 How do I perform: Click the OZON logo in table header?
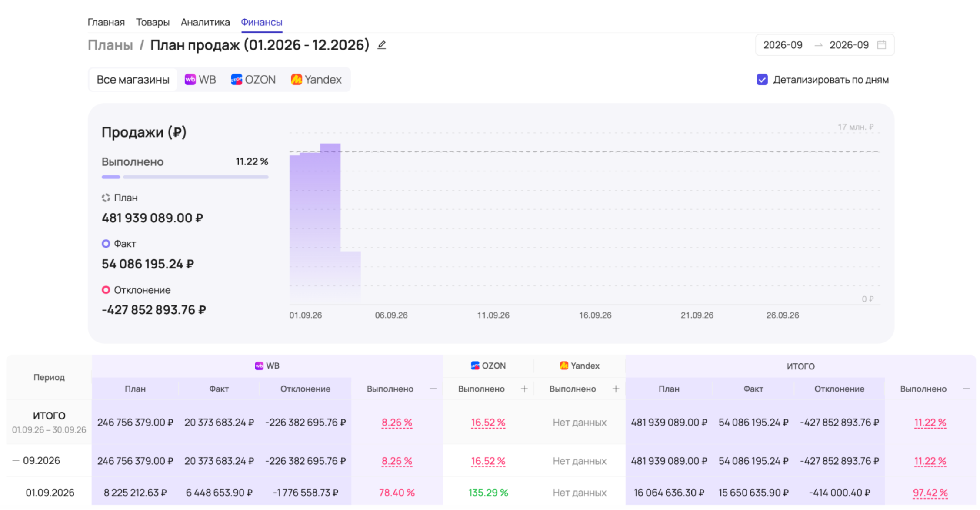(x=475, y=366)
